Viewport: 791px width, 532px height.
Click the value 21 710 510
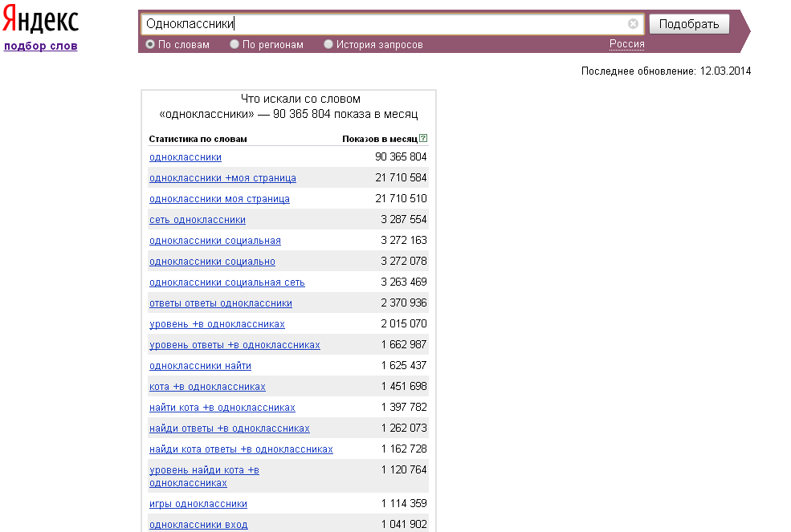(401, 199)
